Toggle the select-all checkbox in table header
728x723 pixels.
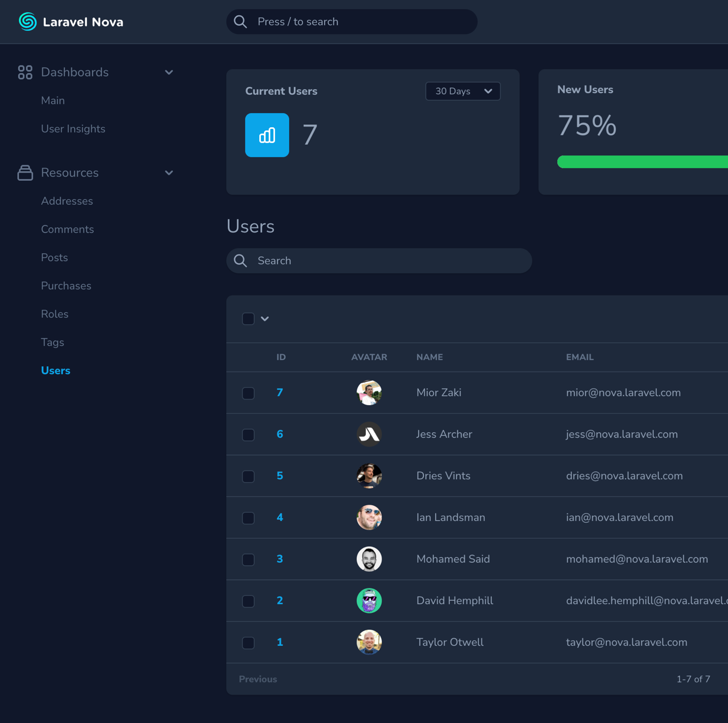(248, 319)
